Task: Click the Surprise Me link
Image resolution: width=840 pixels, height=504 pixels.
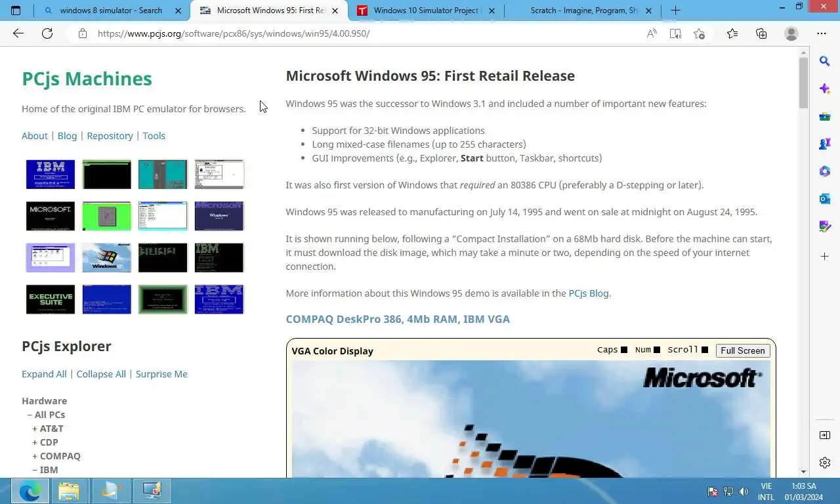Action: [161, 374]
